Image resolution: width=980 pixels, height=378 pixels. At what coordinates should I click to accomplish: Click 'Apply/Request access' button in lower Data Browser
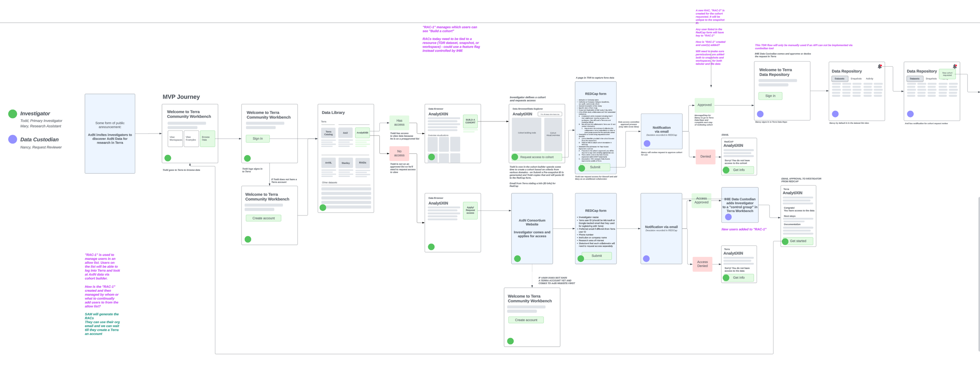470,211
